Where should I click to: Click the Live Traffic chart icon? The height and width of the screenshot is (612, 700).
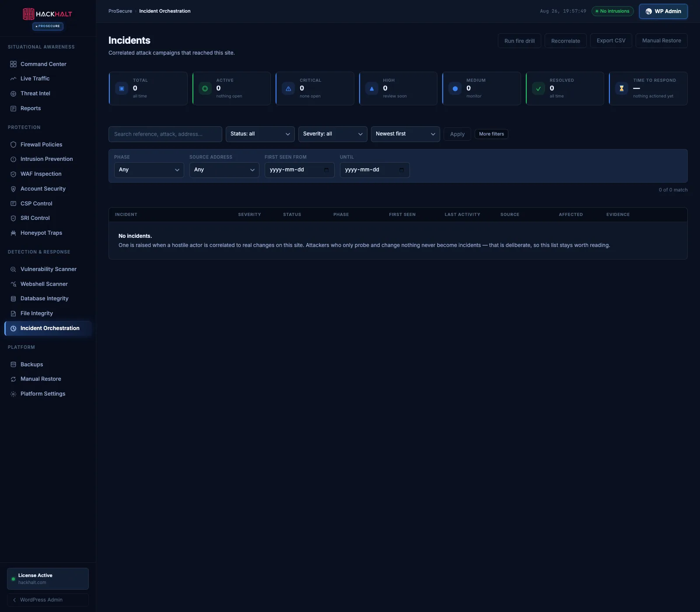point(13,79)
